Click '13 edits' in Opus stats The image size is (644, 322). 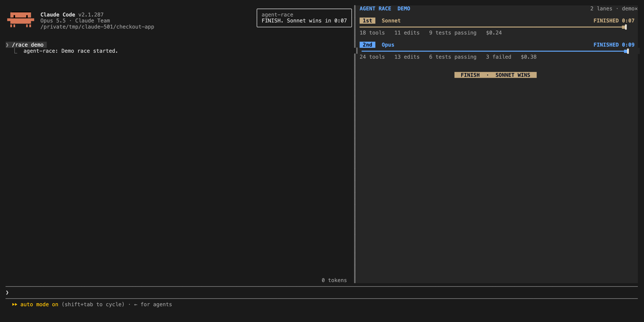[407, 57]
